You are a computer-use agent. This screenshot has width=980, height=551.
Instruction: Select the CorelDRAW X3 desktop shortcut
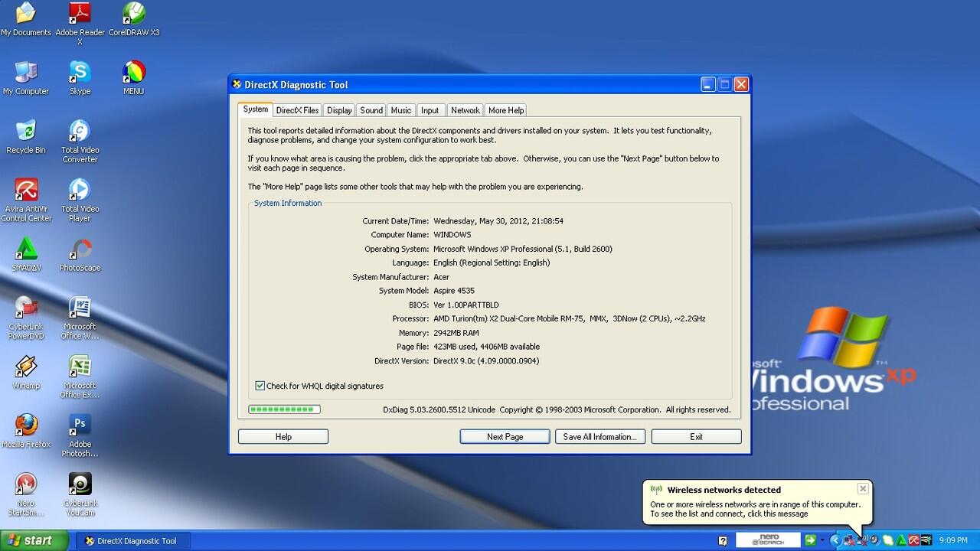pos(134,19)
